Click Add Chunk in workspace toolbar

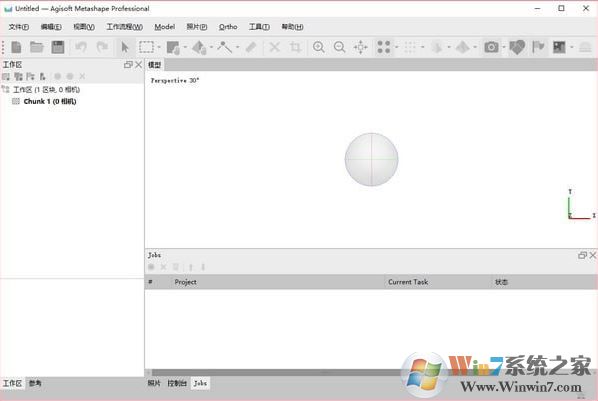click(x=6, y=76)
